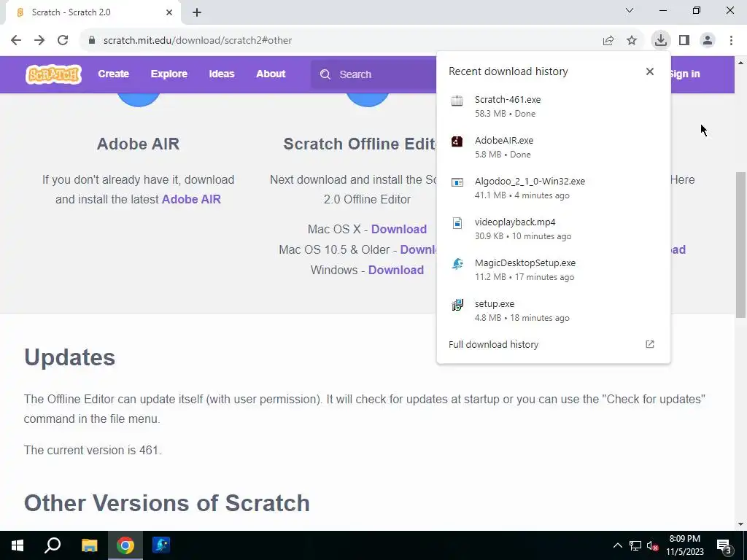Open the Ideas menu item

tap(222, 74)
